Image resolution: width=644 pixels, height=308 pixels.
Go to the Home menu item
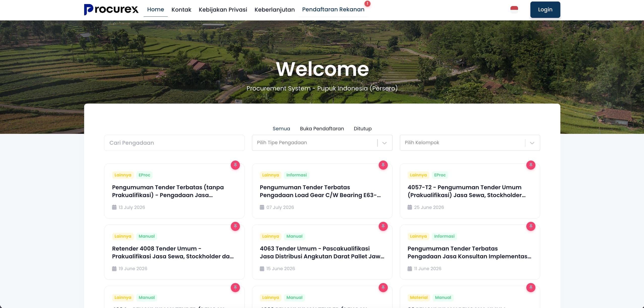point(155,10)
